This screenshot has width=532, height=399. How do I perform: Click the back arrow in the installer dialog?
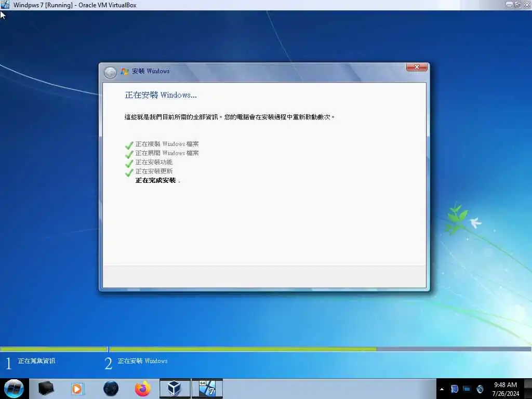pos(110,72)
